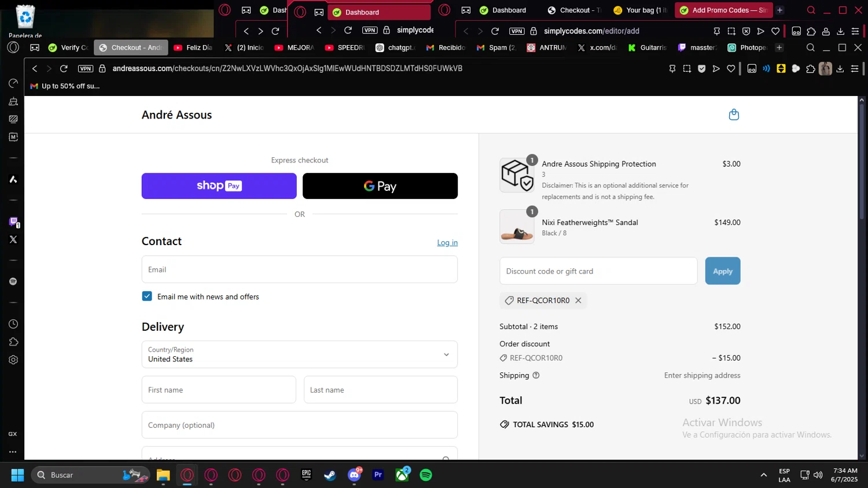Viewport: 868px width, 488px height.
Task: Open X (Twitter) in the sidebar
Action: click(x=13, y=239)
